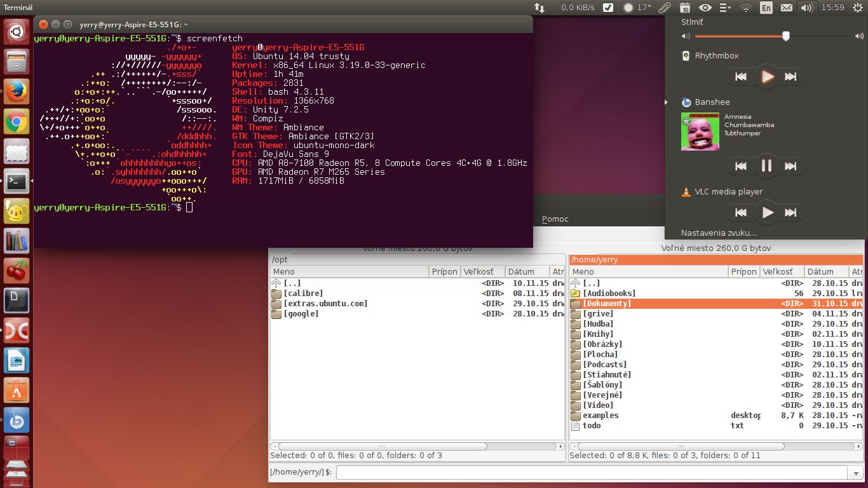This screenshot has width=868, height=488.
Task: Click the Double Commander command line field
Action: 592,473
